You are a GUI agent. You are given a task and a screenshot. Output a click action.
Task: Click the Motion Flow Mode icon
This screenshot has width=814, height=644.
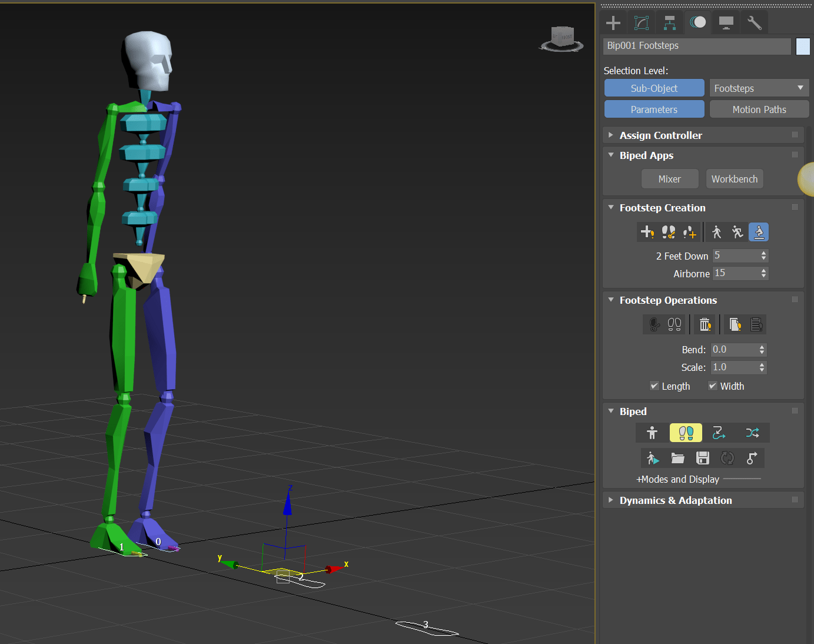pos(719,433)
